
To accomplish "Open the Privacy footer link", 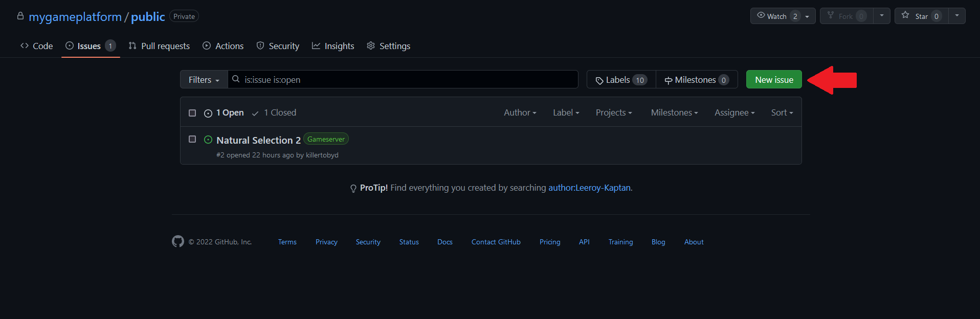I will click(326, 242).
